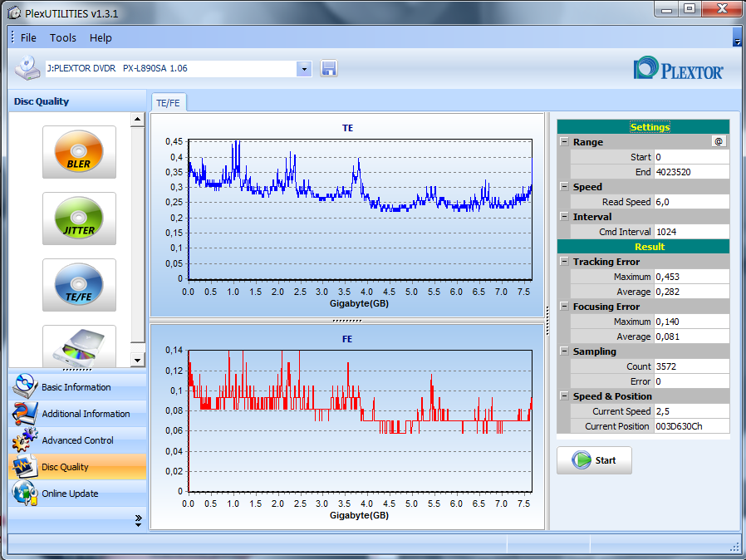Collapse the Speed settings group
This screenshot has width=746, height=560.
(564, 186)
